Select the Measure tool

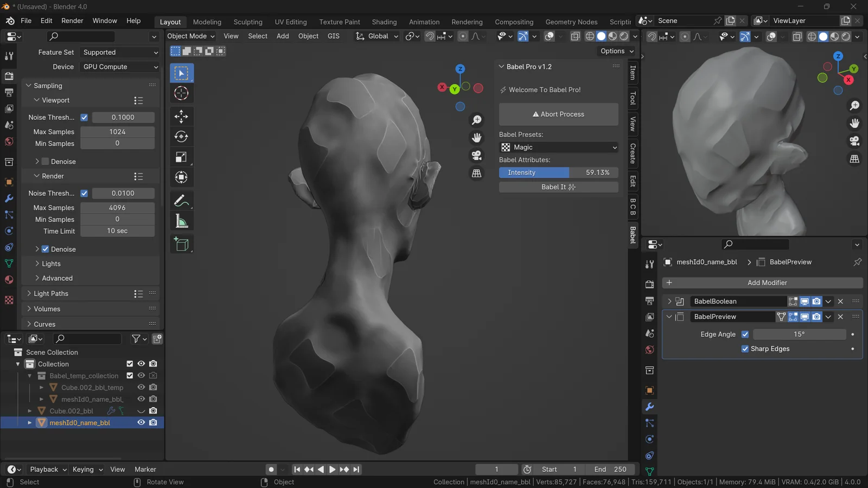(x=181, y=221)
